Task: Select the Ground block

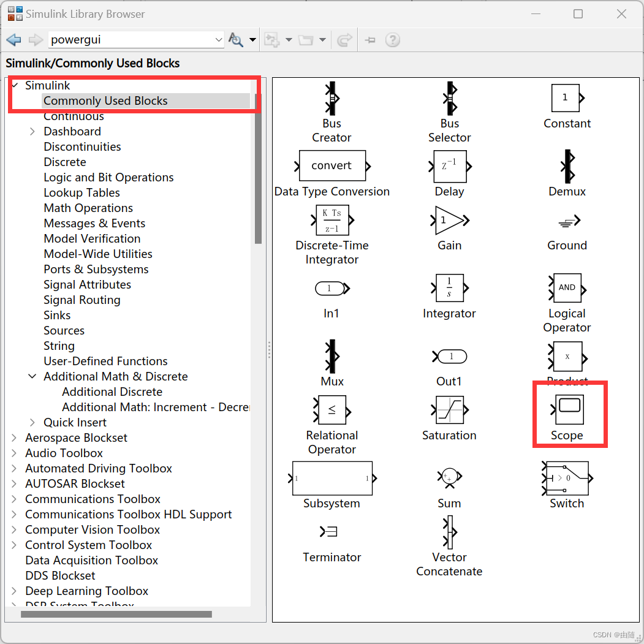Action: pyautogui.click(x=569, y=221)
